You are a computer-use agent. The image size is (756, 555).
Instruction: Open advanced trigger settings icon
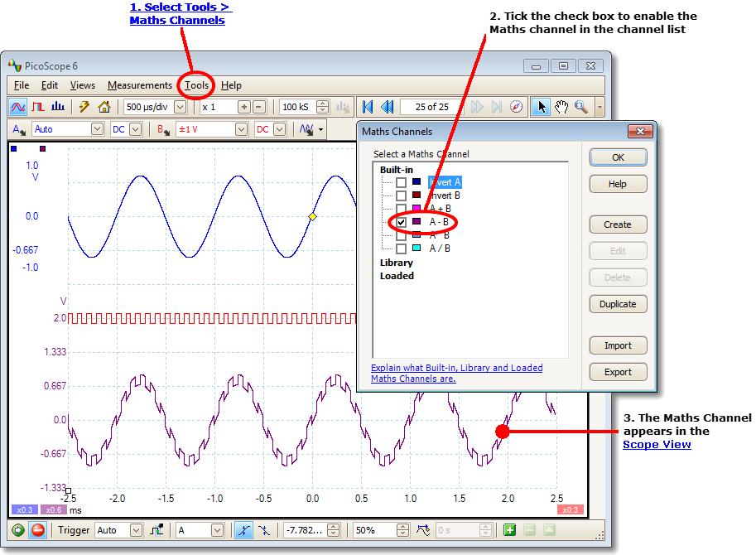156,530
